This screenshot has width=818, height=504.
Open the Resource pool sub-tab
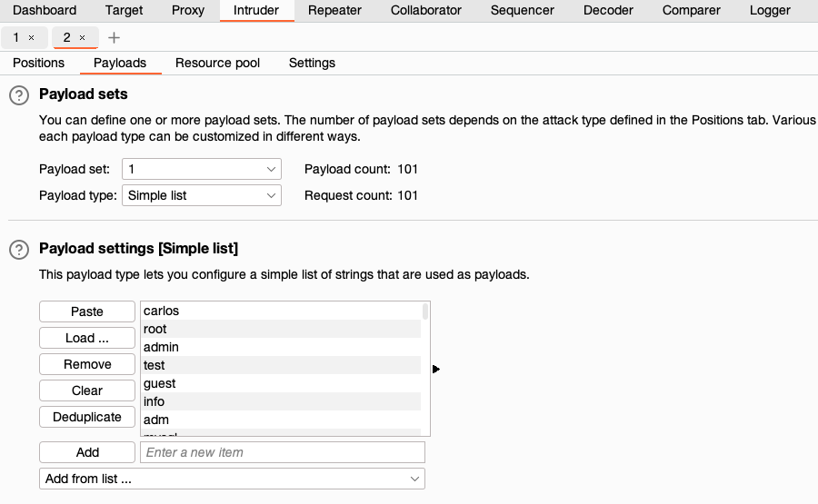click(x=217, y=63)
